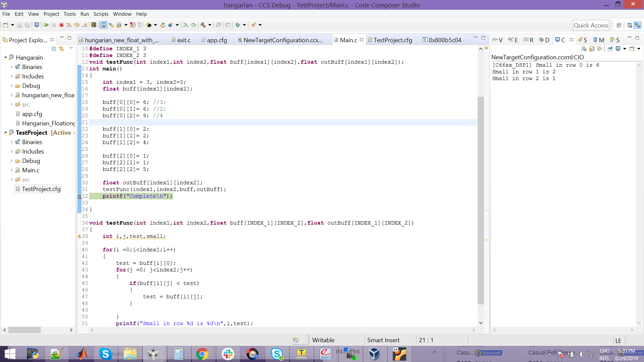Click the editor vertical scrollbar thumb
This screenshot has width=644, height=362.
tap(481, 201)
